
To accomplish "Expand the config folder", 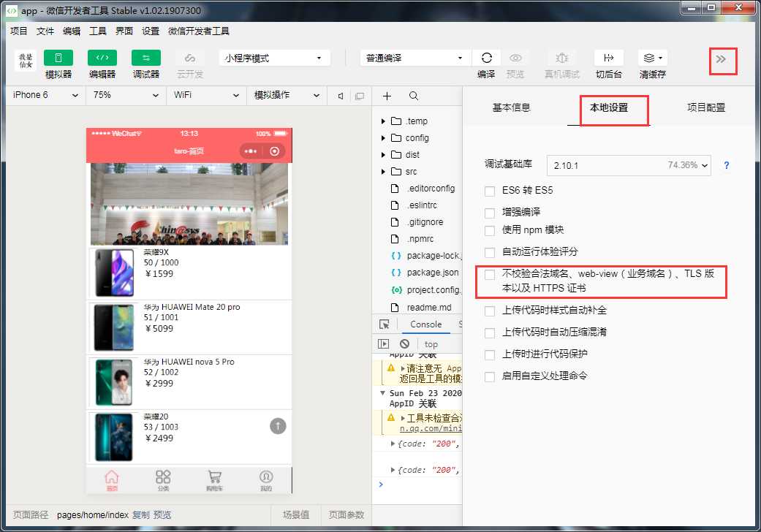I will (383, 138).
